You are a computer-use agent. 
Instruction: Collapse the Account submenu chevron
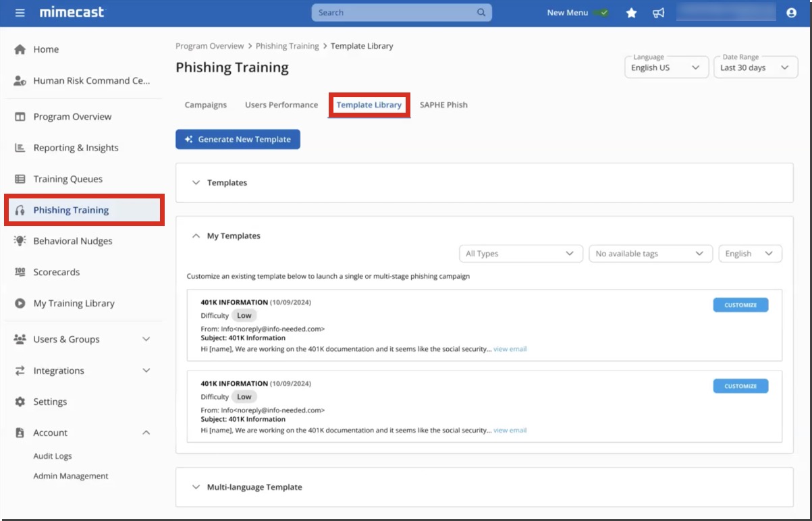(146, 433)
